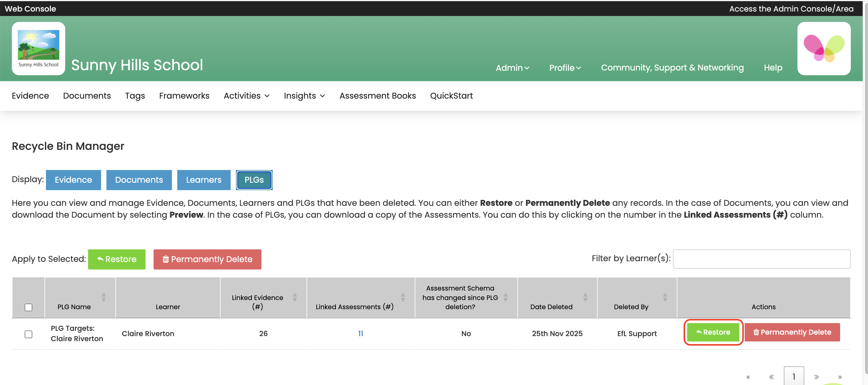Click the butterfly logo icon
Viewport: 868px width, 385px height.
click(824, 48)
